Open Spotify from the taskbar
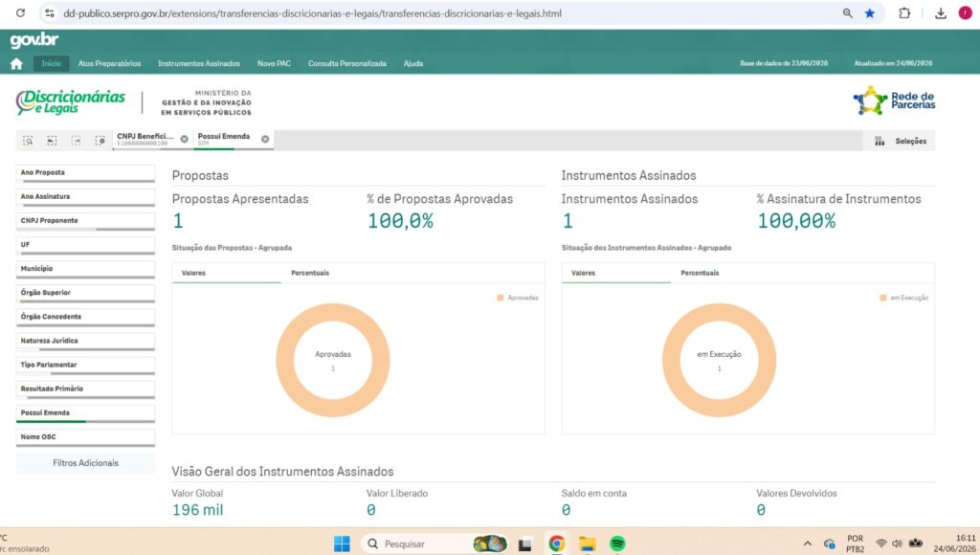Image resolution: width=980 pixels, height=555 pixels. tap(617, 544)
